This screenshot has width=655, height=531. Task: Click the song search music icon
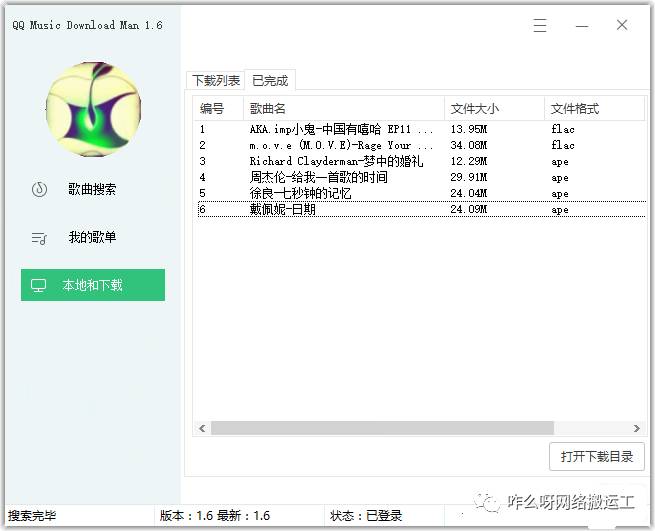(x=39, y=189)
